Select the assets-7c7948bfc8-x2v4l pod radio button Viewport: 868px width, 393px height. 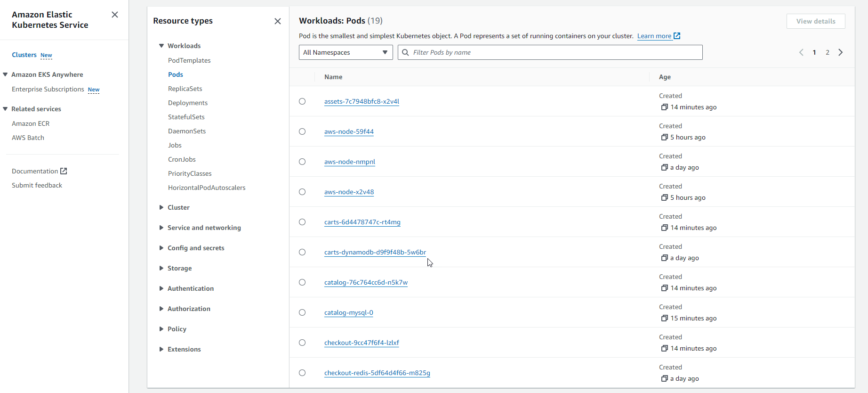coord(302,101)
